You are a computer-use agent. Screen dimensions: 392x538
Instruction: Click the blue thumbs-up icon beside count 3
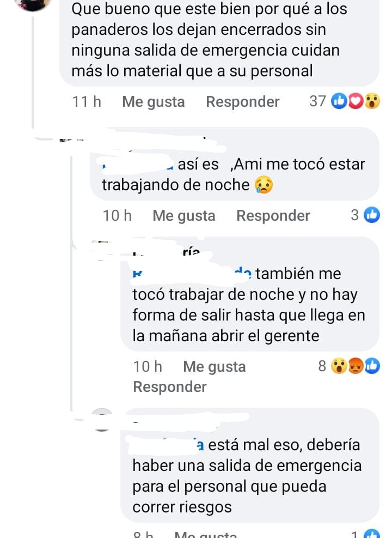[x=372, y=215]
